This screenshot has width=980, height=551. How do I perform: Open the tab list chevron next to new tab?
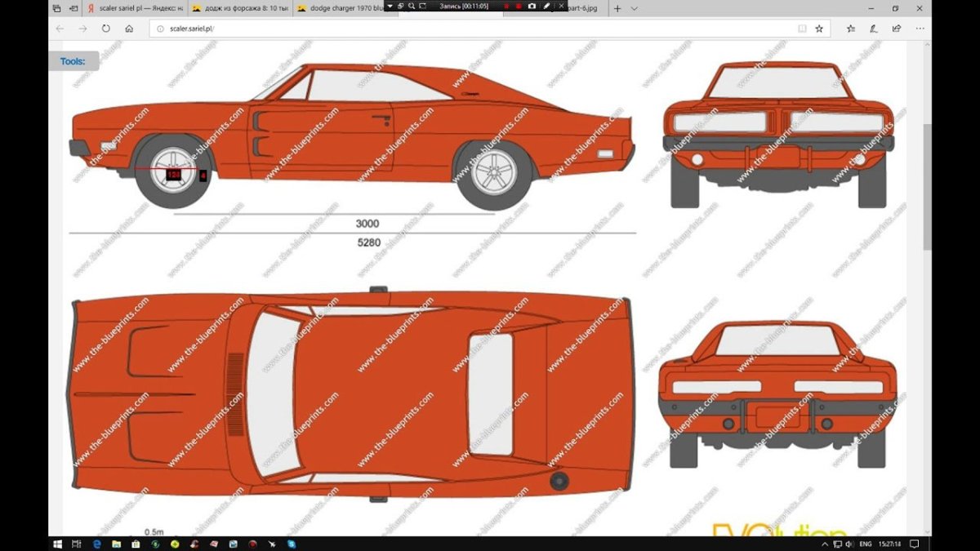[x=634, y=8]
